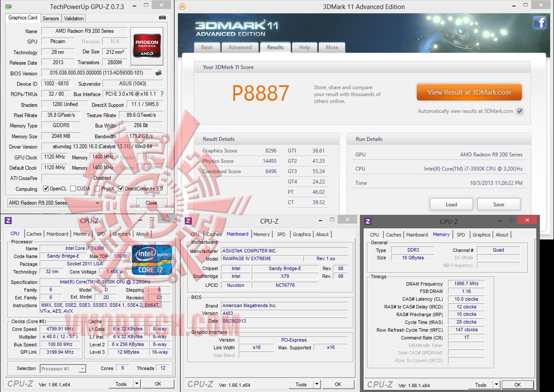Click the Save button in Run Details

click(x=499, y=204)
